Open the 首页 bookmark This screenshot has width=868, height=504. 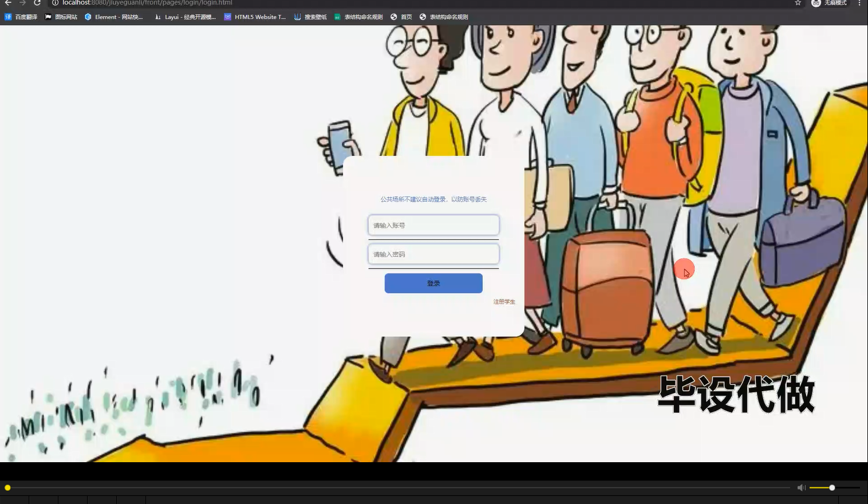(401, 17)
